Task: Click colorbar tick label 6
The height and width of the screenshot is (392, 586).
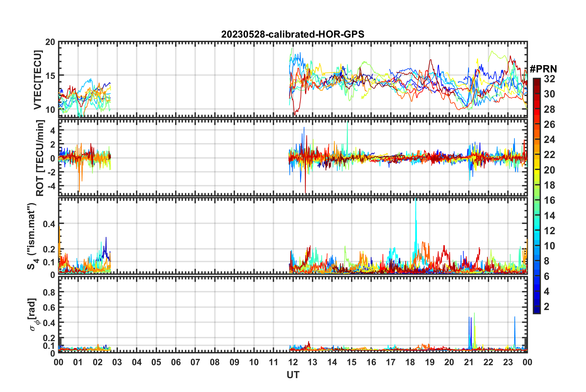Action: coord(547,276)
